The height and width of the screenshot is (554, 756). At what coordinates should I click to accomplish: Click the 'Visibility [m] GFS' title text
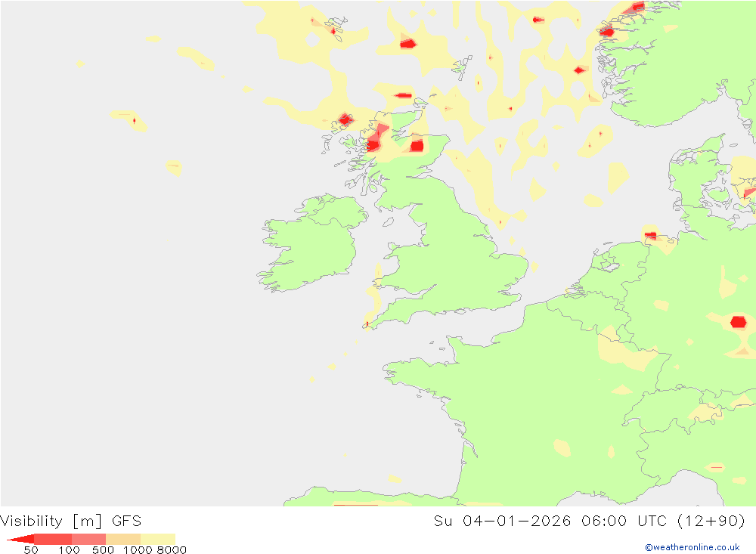coord(71,522)
